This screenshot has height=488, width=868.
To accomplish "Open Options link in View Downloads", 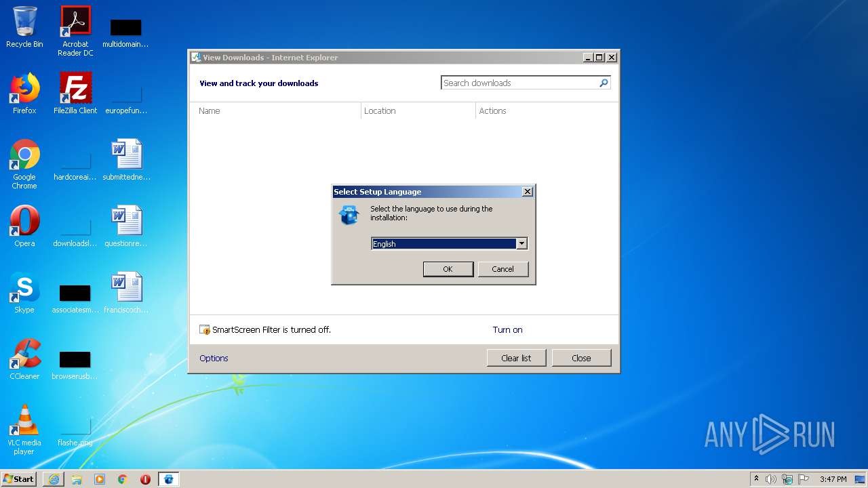I will 214,358.
